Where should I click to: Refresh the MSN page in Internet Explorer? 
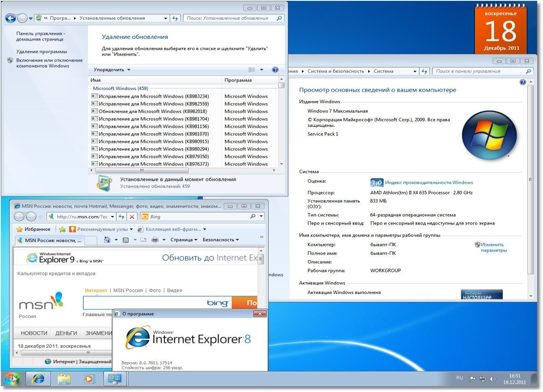tap(122, 217)
